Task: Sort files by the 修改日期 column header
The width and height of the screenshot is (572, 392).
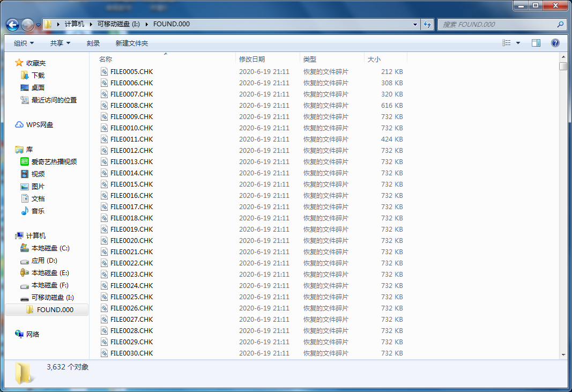Action: [x=268, y=59]
